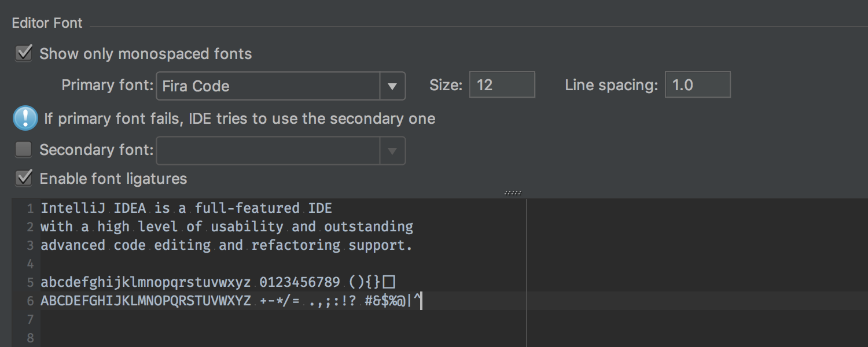Click preview line "advanced code editing and refactoring support."
Image resolution: width=868 pixels, height=347 pixels.
(227, 245)
